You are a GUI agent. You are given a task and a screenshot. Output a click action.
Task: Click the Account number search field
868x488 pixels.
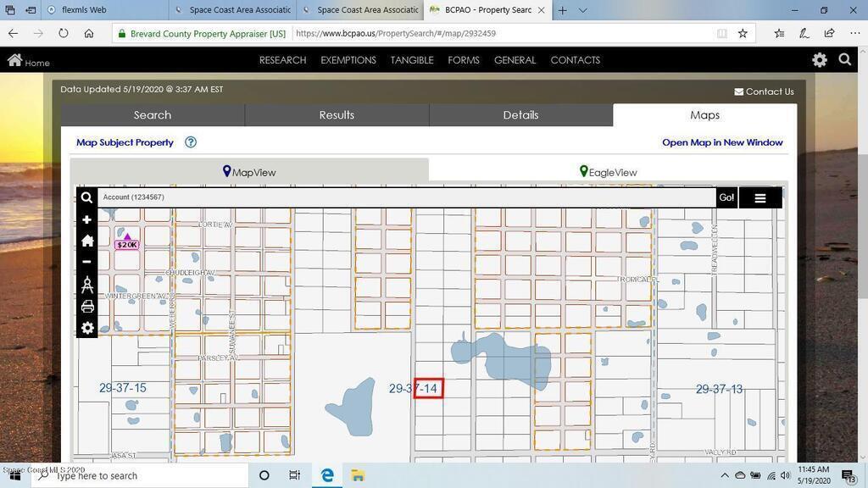tap(407, 197)
